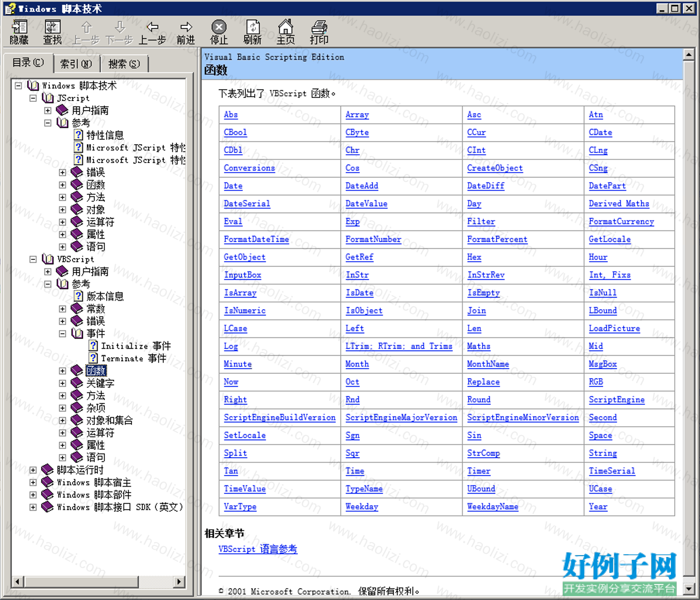The image size is (700, 600).
Task: Go back with the 上一步 arrow icon
Action: [x=152, y=27]
